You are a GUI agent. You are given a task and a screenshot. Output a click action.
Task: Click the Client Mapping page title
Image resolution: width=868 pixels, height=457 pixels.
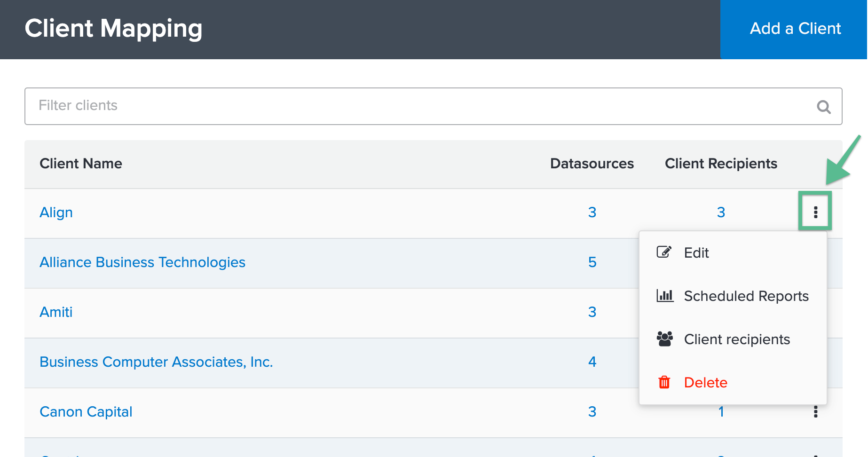click(x=113, y=29)
